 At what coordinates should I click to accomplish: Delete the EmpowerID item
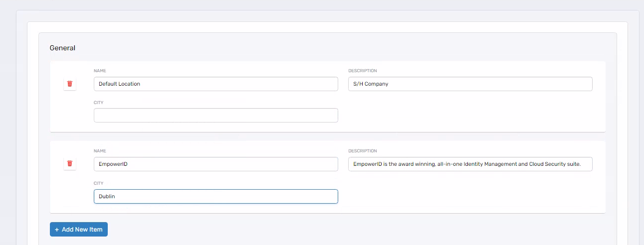(x=70, y=163)
